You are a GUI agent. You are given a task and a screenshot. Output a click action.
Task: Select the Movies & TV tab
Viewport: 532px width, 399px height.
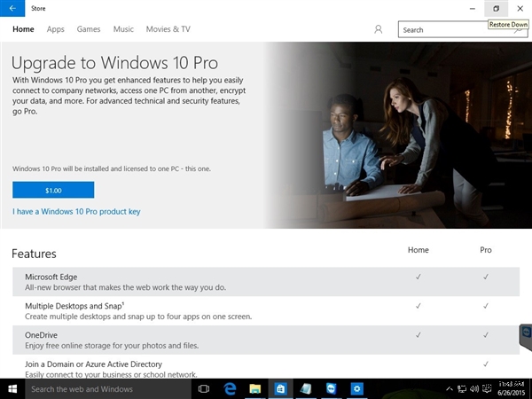(168, 29)
